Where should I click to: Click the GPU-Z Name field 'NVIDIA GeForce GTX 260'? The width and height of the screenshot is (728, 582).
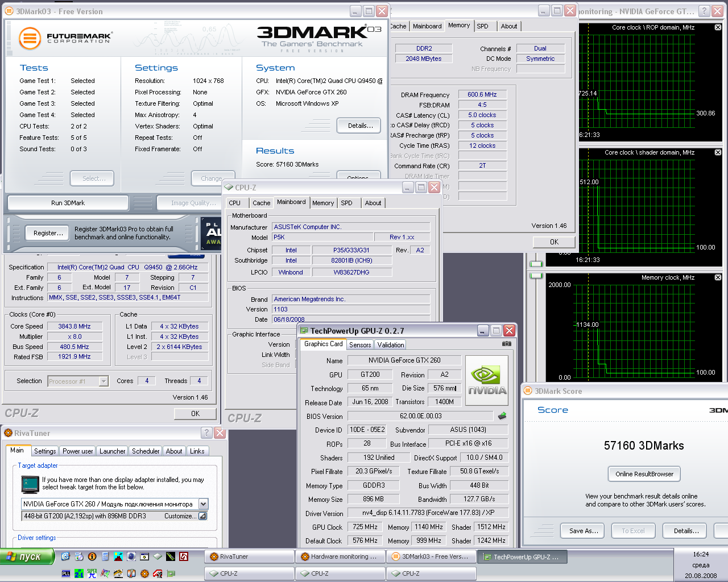[404, 360]
